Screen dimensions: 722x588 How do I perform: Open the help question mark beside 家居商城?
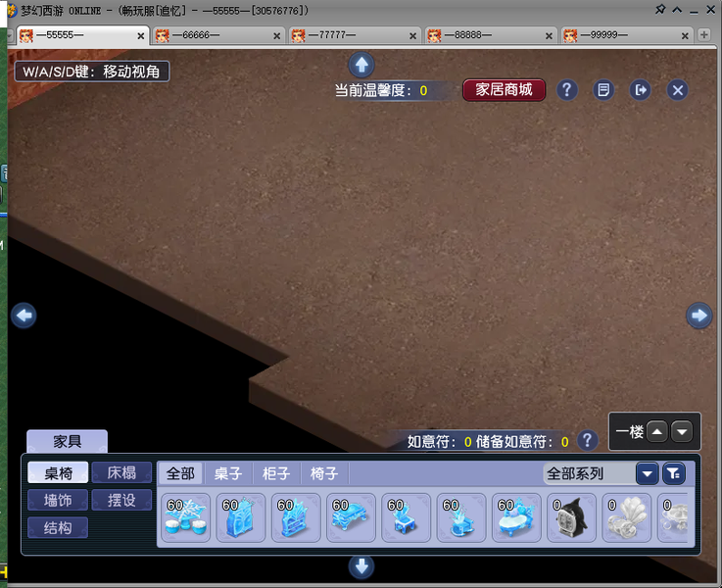567,90
